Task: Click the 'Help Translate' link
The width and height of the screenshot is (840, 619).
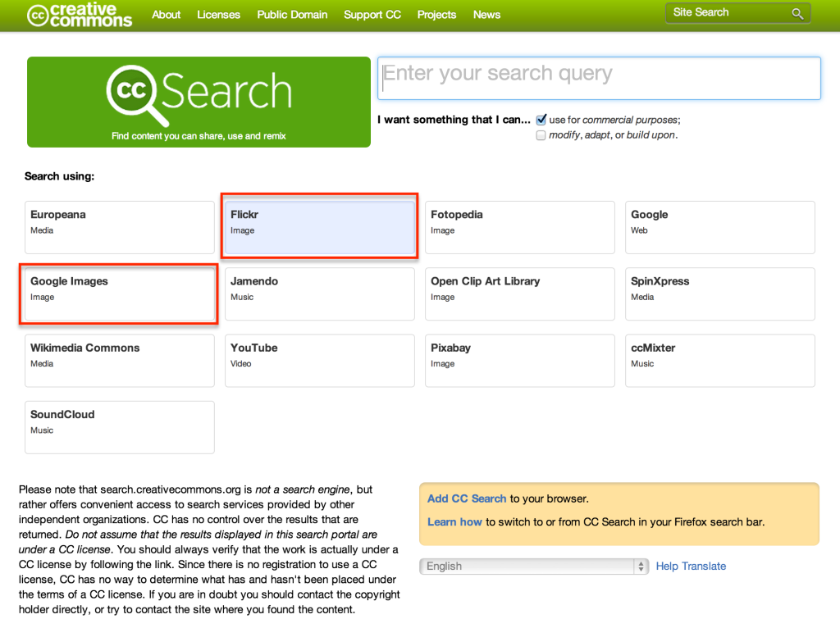Action: [x=691, y=566]
